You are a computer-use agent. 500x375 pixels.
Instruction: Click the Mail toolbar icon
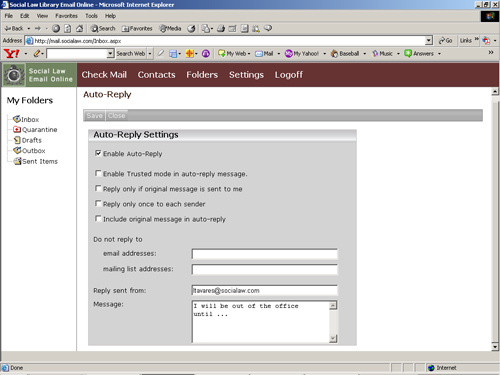pos(206,29)
